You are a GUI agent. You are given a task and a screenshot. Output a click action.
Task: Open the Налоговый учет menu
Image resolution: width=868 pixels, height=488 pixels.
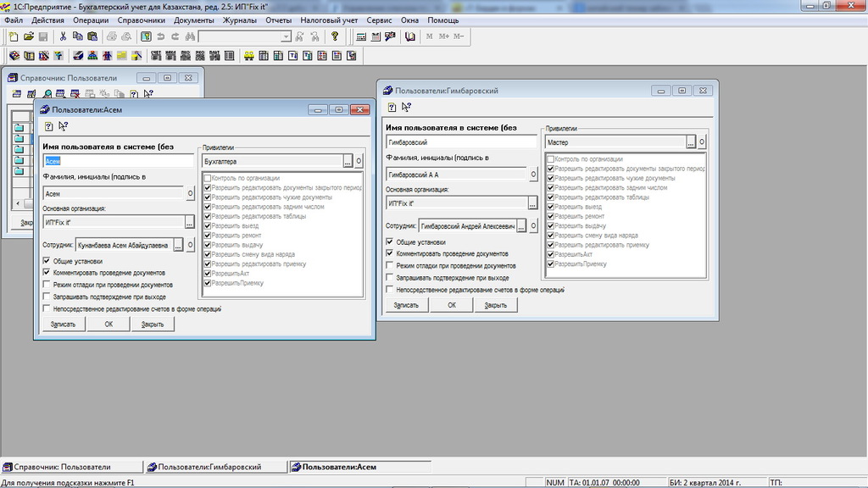329,20
